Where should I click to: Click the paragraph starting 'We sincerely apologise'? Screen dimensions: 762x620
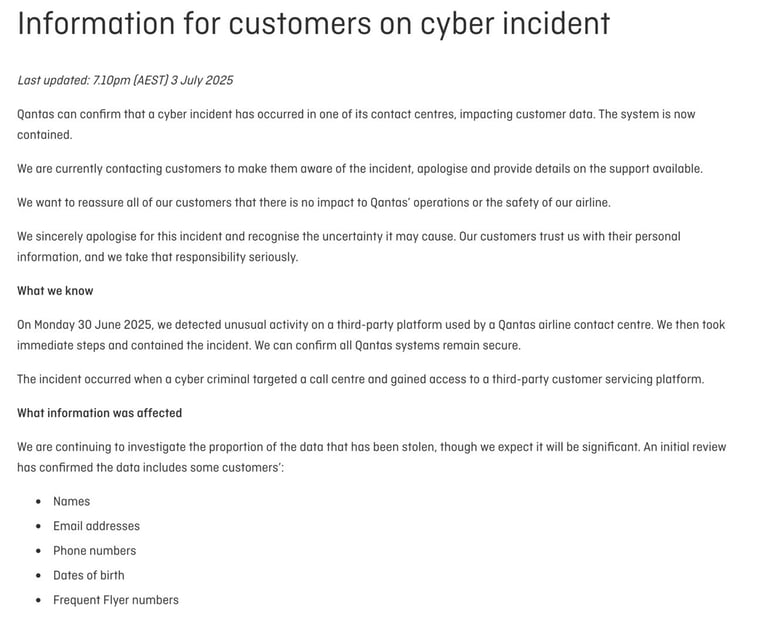click(x=349, y=246)
